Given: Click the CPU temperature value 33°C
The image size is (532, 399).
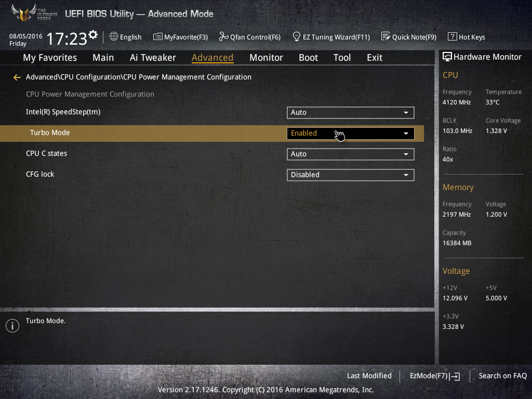Looking at the screenshot, I should click(493, 102).
